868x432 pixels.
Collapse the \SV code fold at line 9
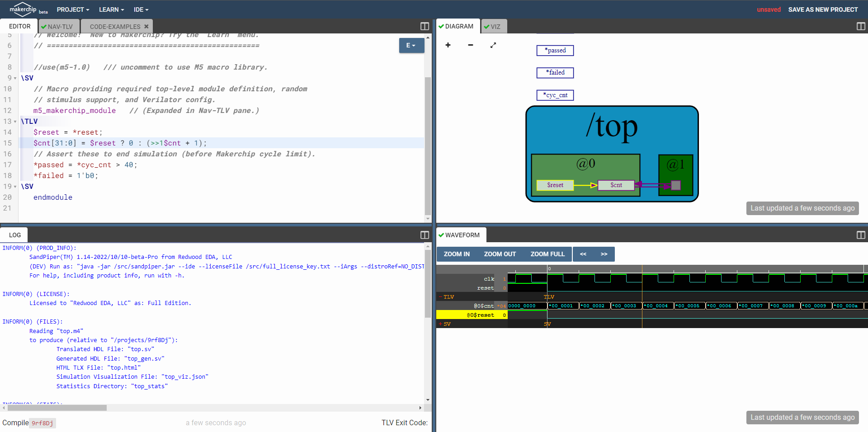tap(16, 78)
